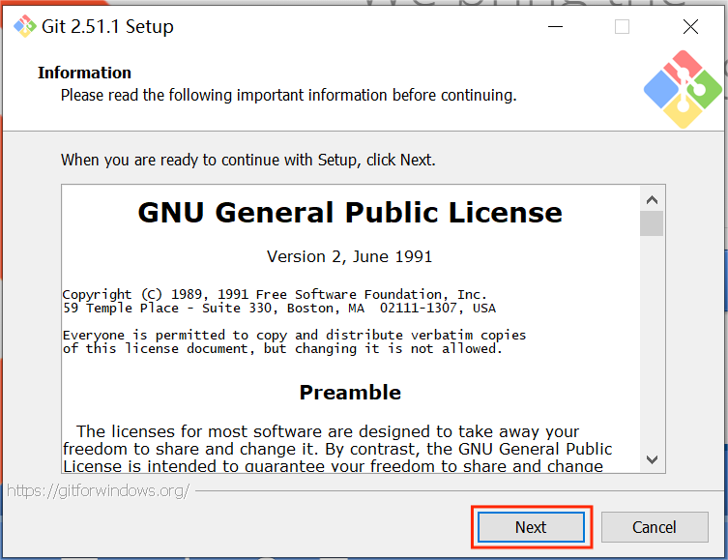This screenshot has width=728, height=560.
Task: Click the Git icon in title bar
Action: 24,26
